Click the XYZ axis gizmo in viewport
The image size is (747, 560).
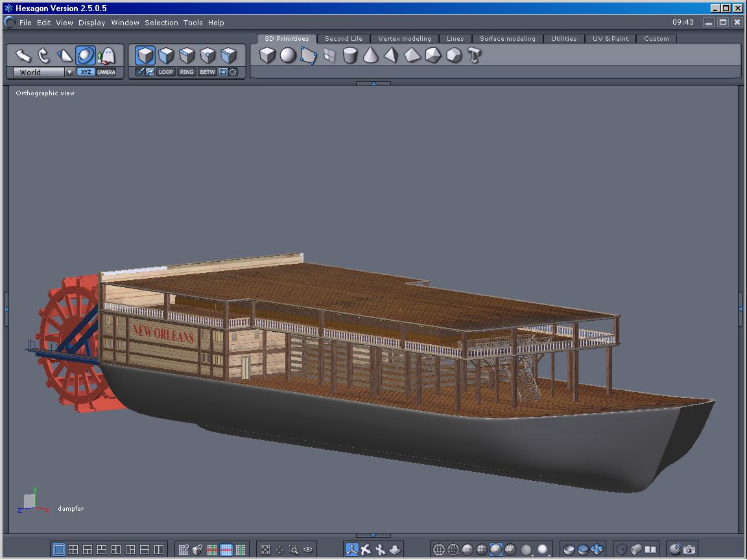click(31, 501)
